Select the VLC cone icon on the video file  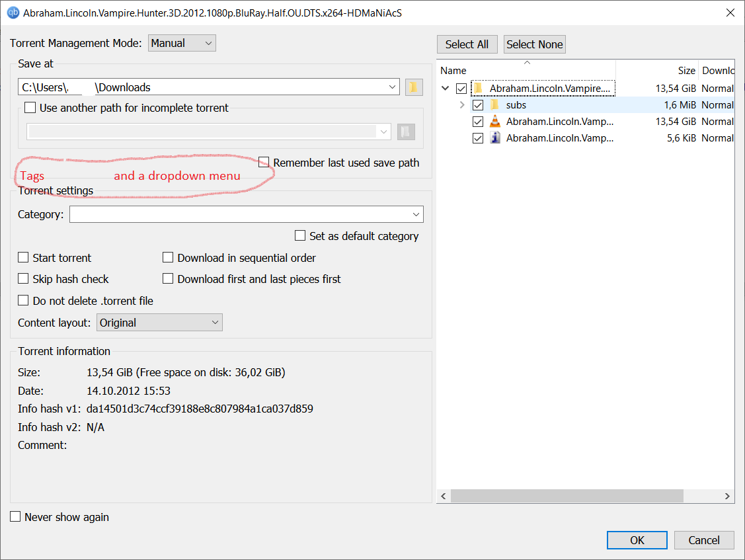[494, 121]
